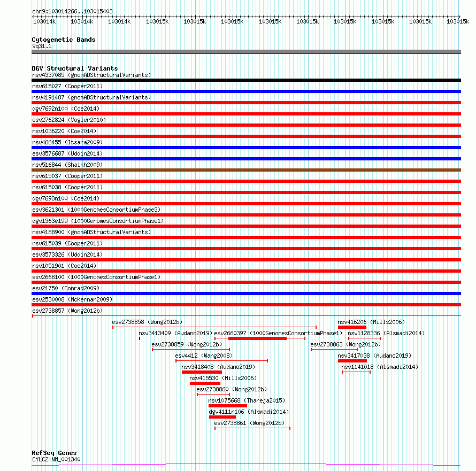Open esv2762824 (Vogler2010) variant
This screenshot has height=471, width=476.
pos(69,120)
